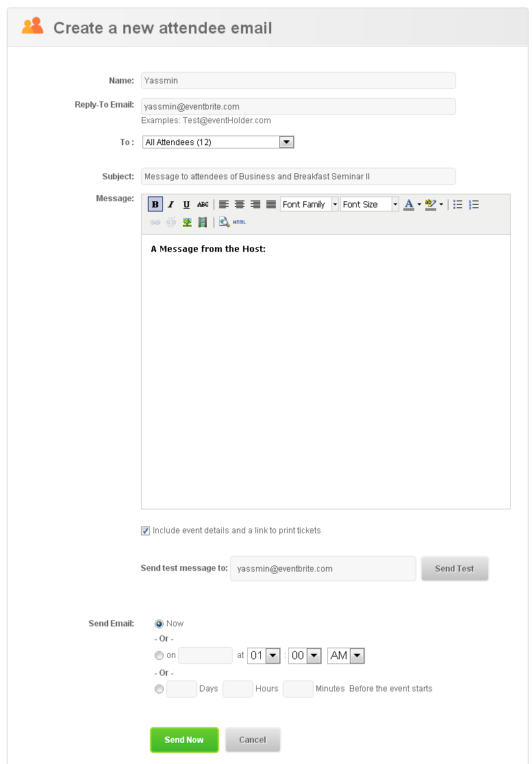Open highlight color dropdown arrow
Screen dimensions: 532x764
coord(441,205)
